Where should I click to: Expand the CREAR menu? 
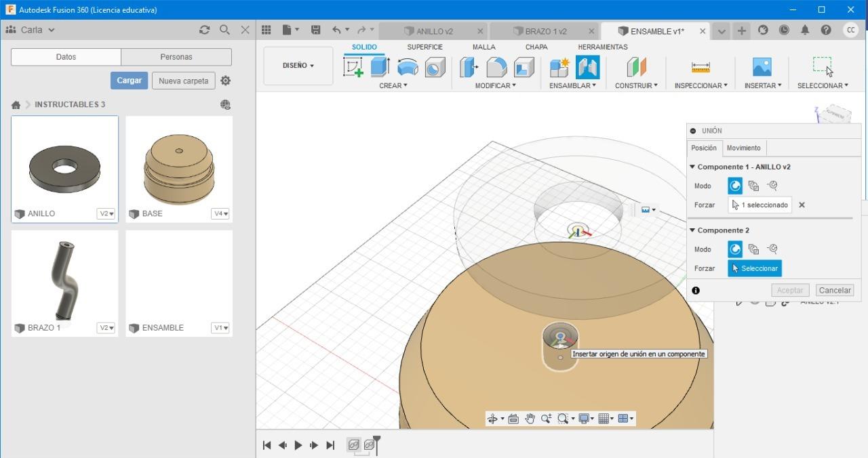tap(393, 85)
